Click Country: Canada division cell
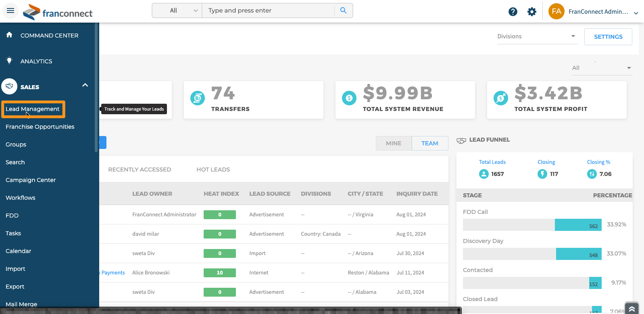644x314 pixels. [321, 234]
